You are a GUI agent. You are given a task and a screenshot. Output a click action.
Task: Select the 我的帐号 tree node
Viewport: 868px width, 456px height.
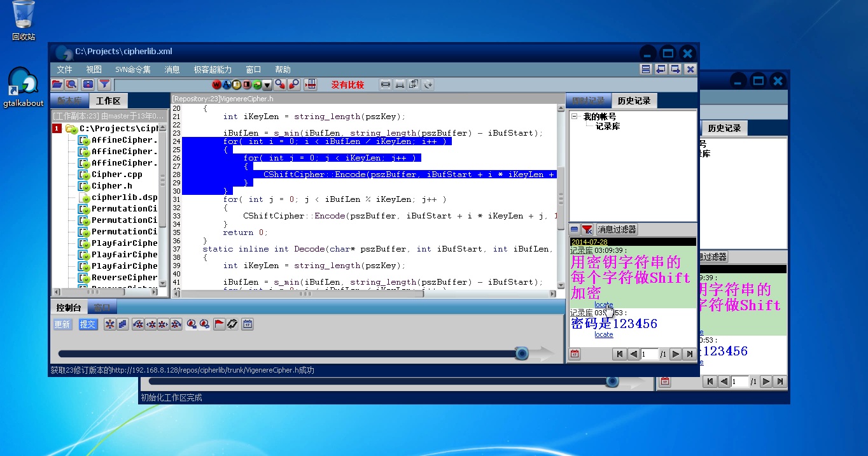[599, 117]
